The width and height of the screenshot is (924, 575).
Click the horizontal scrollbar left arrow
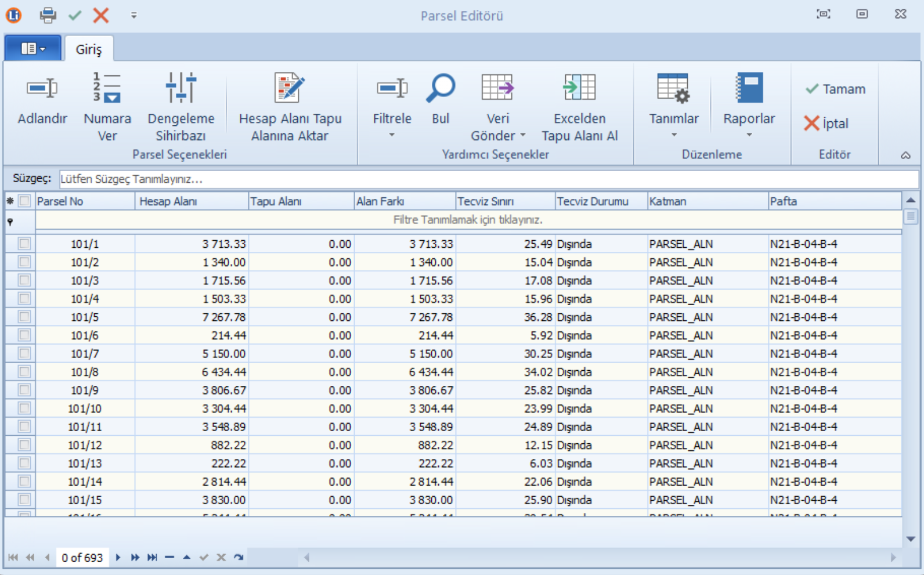[306, 558]
